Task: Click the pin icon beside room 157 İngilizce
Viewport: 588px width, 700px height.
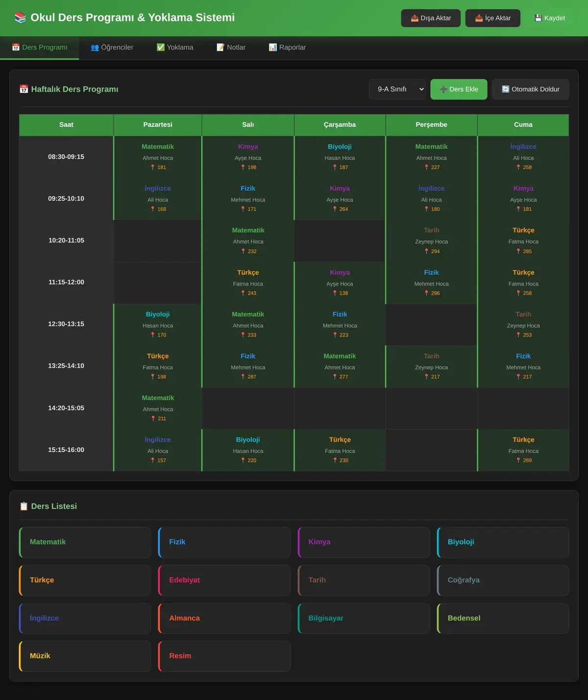Action: [x=153, y=460]
